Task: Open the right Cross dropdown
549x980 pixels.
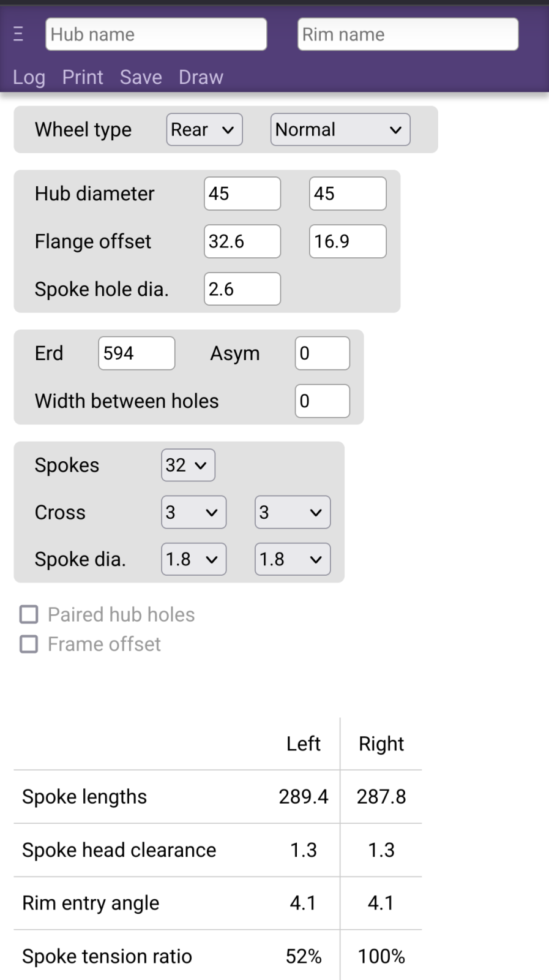Action: (293, 512)
